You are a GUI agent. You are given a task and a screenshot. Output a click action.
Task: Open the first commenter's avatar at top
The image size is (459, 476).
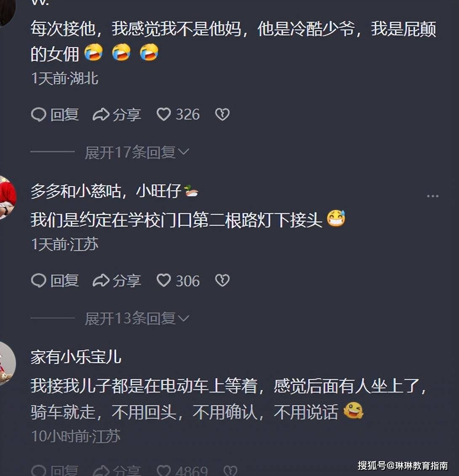tap(7, 12)
